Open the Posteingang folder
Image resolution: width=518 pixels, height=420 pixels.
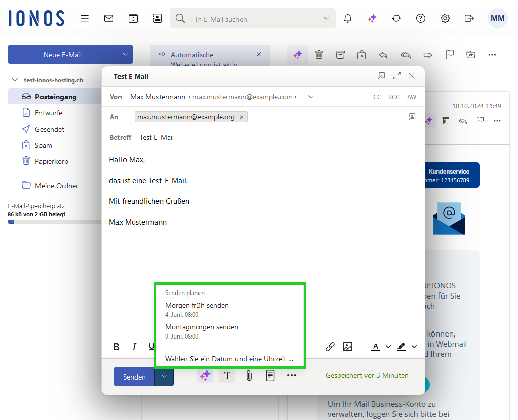click(x=55, y=97)
